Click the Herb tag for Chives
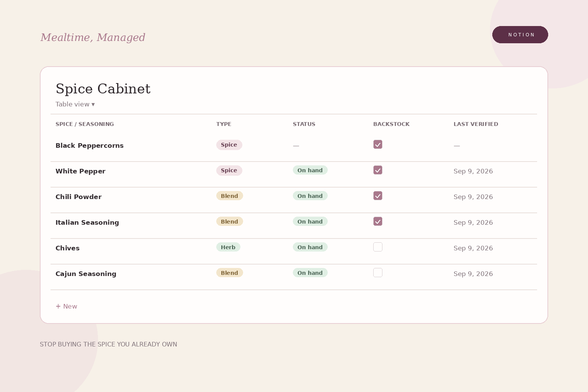This screenshot has width=588, height=392. 228,247
